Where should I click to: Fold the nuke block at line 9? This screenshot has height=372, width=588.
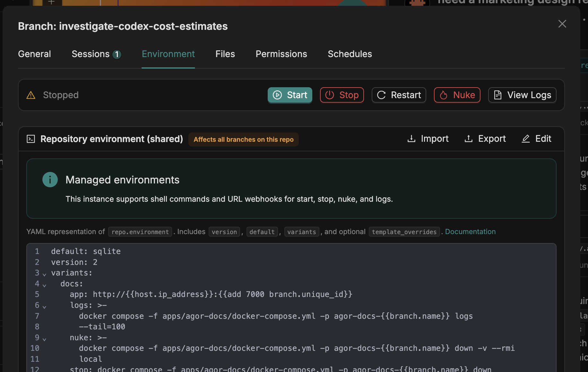click(x=44, y=339)
